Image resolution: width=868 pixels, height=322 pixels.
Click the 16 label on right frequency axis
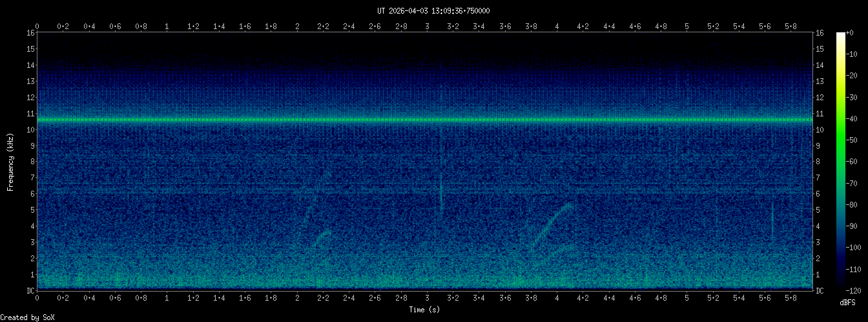(x=820, y=33)
